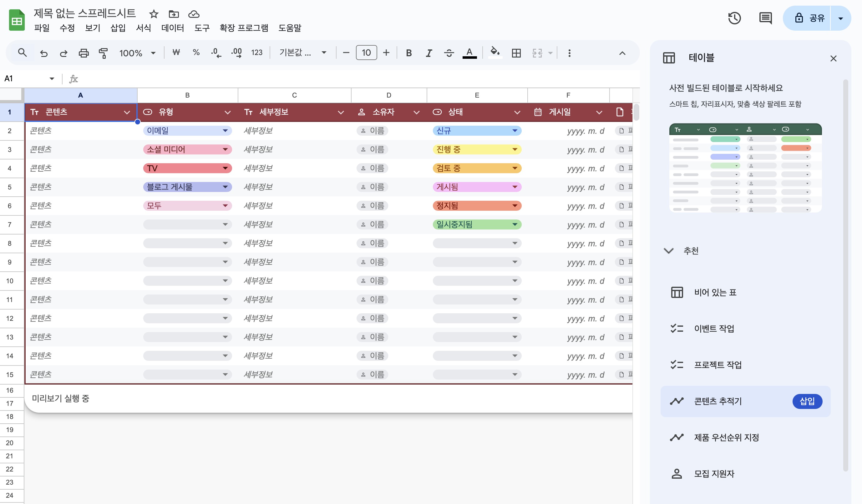Click the fill color bucket icon
The height and width of the screenshot is (504, 862).
pos(494,52)
